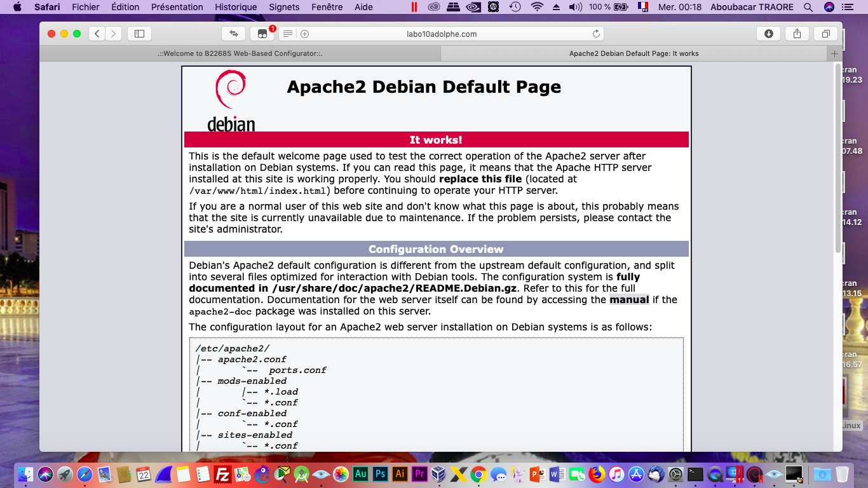
Task: Open Firefox from the Dock
Action: tap(597, 474)
